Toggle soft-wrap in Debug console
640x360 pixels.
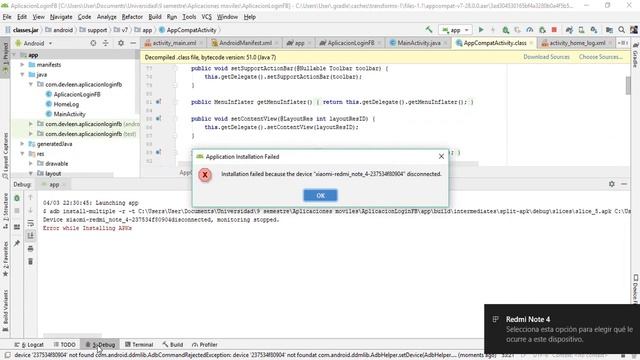[x=30, y=223]
